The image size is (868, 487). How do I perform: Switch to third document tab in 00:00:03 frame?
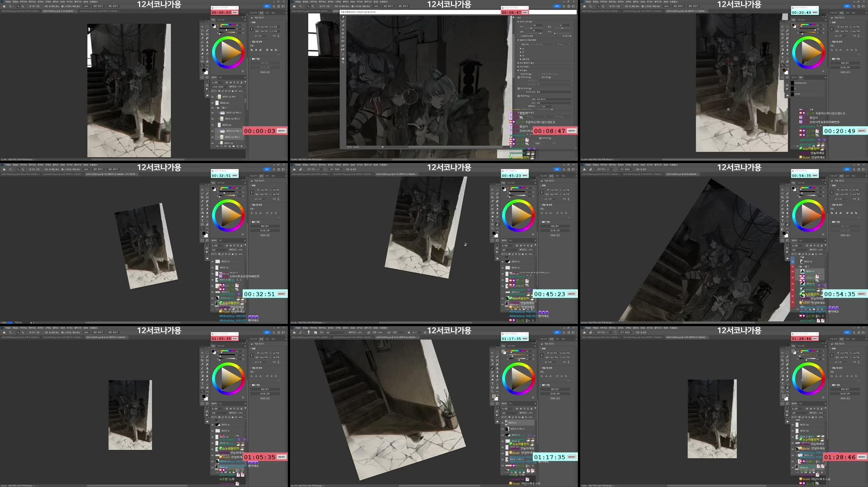(99, 11)
